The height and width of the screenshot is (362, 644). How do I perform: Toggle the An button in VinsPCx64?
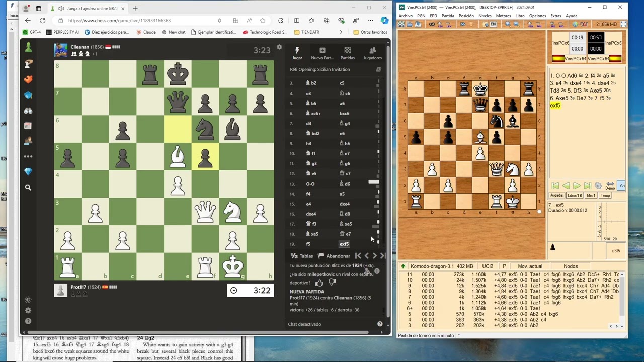click(622, 186)
